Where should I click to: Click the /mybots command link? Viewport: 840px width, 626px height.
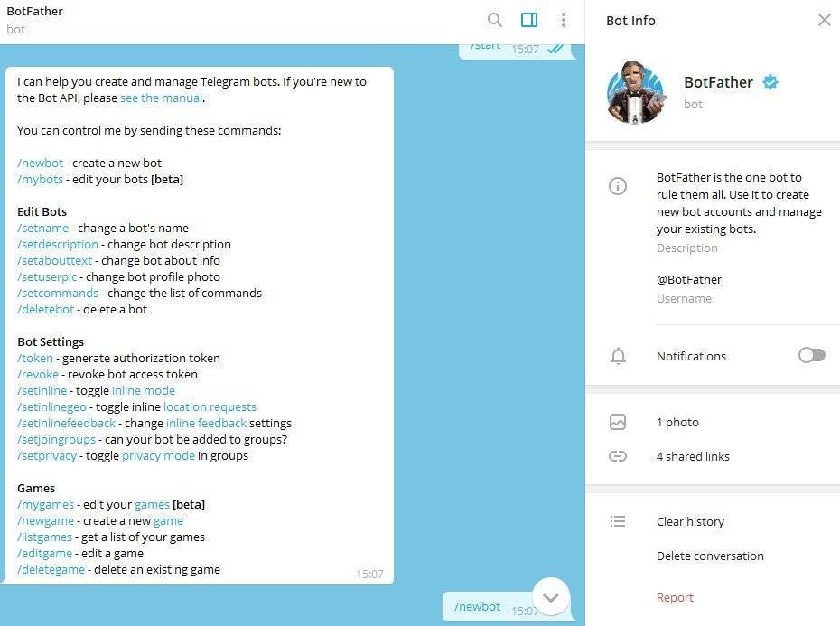(40, 180)
